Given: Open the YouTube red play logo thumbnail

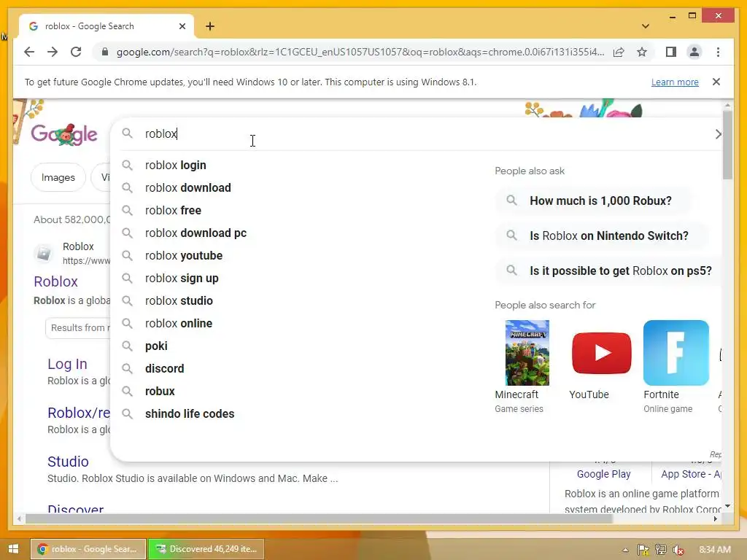Looking at the screenshot, I should coord(601,353).
